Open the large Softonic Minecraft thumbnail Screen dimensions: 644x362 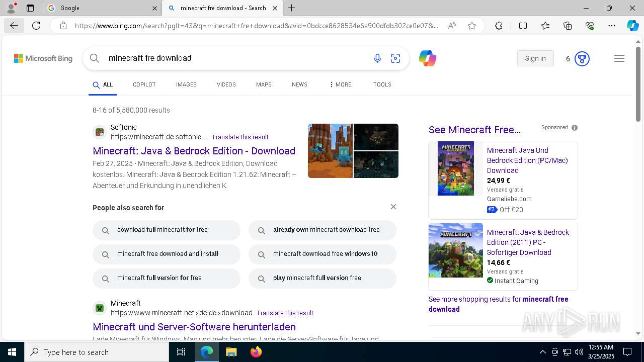point(330,151)
